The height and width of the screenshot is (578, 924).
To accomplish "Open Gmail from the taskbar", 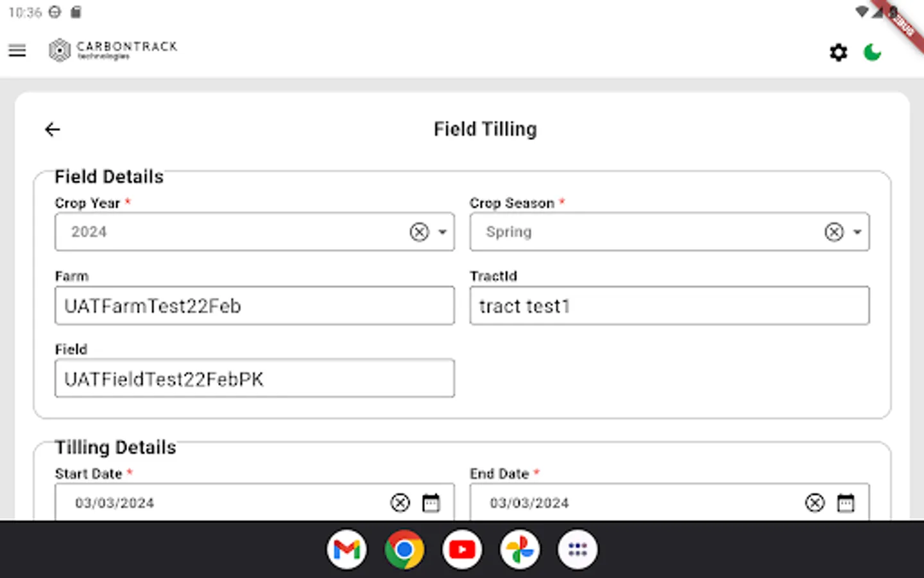I will click(346, 550).
